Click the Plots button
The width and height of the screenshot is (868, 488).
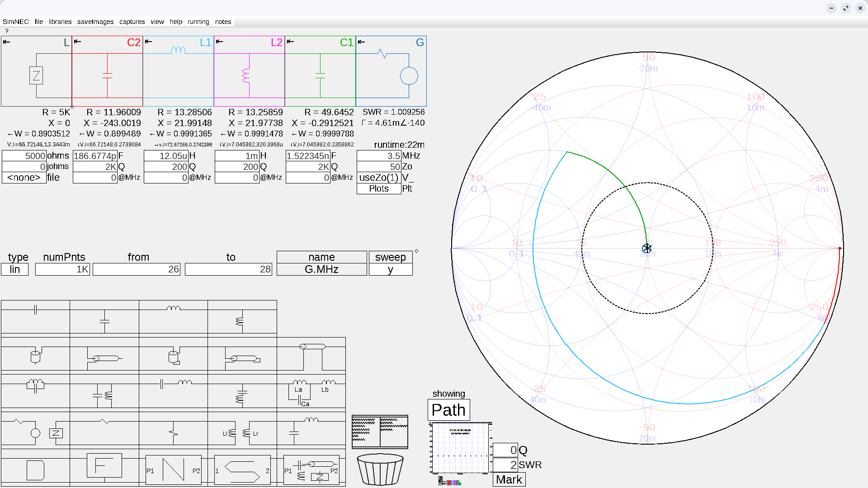(379, 188)
